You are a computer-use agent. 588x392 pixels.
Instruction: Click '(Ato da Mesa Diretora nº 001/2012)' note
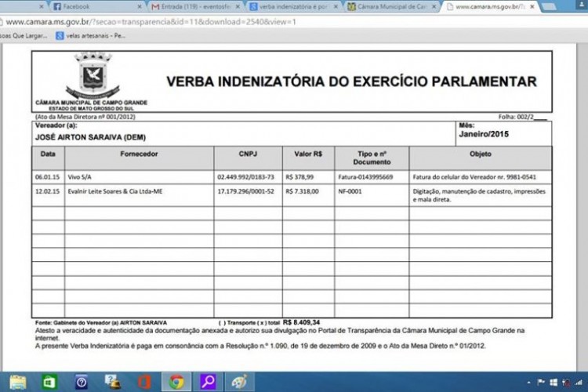(x=85, y=117)
